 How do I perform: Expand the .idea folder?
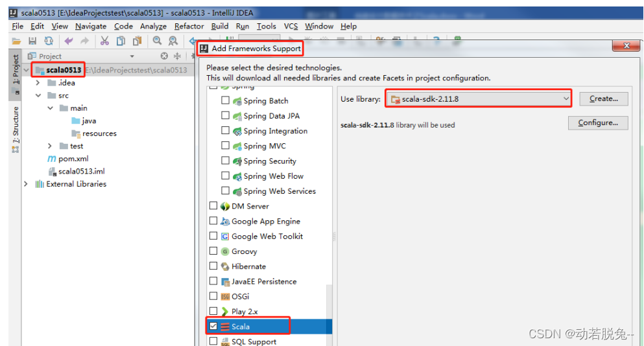(38, 83)
